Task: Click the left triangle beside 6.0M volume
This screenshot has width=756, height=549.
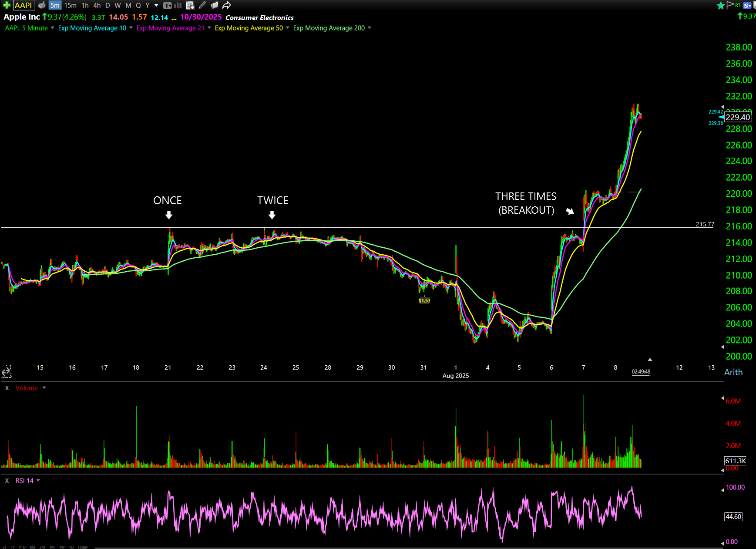Action: [x=723, y=398]
